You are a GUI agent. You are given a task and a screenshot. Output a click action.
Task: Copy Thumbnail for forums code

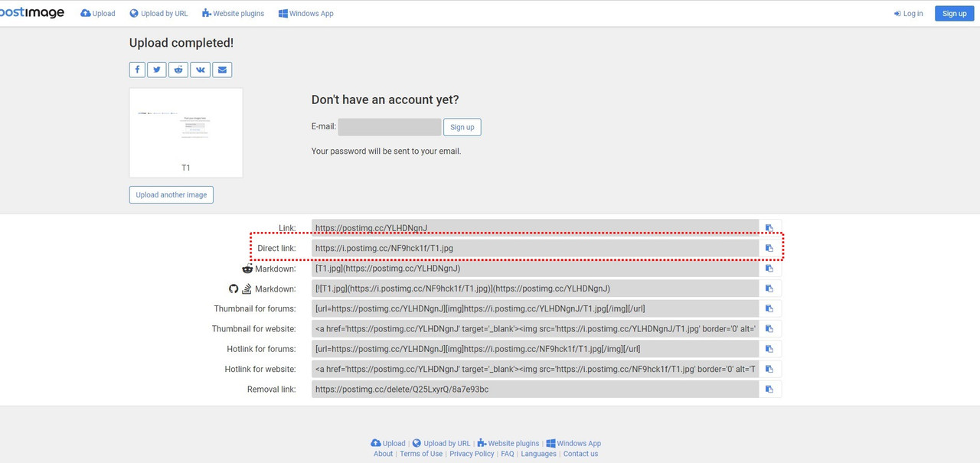pyautogui.click(x=769, y=308)
